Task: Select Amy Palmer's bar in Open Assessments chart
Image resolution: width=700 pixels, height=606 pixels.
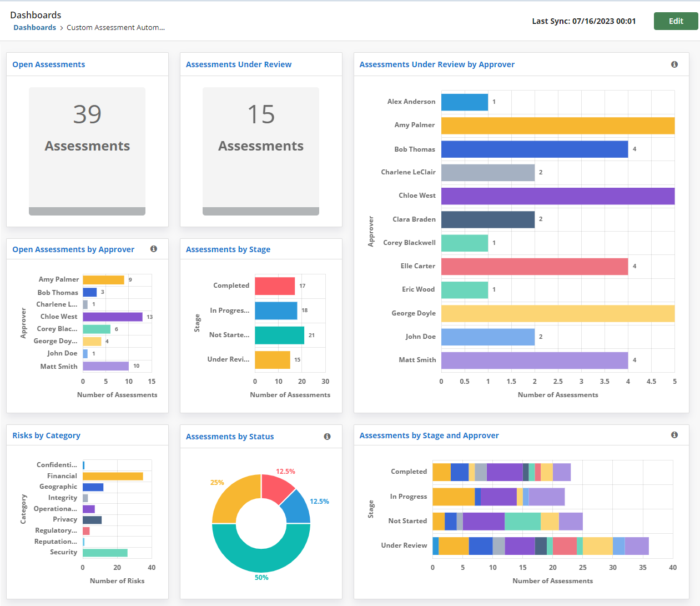Action: (x=103, y=279)
